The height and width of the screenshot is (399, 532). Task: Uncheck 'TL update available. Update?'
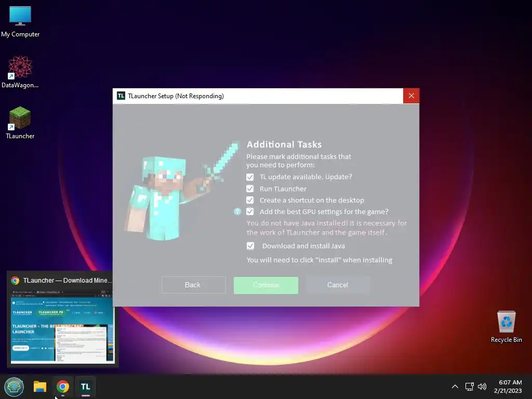[250, 177]
